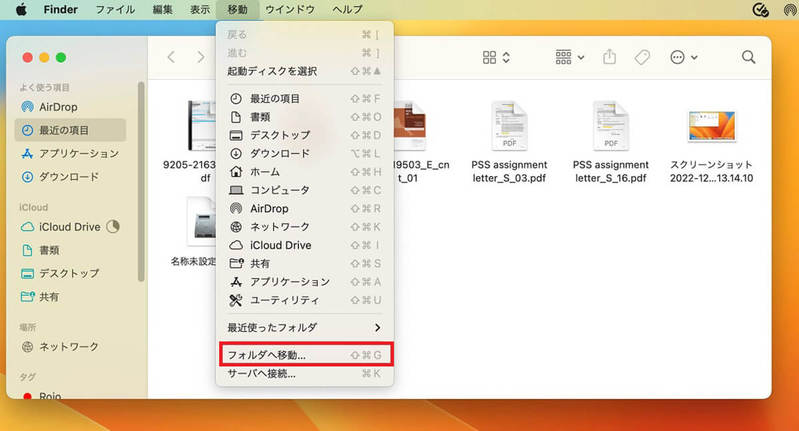This screenshot has width=799, height=431.
Task: Open the Apple menu
Action: pos(21,9)
